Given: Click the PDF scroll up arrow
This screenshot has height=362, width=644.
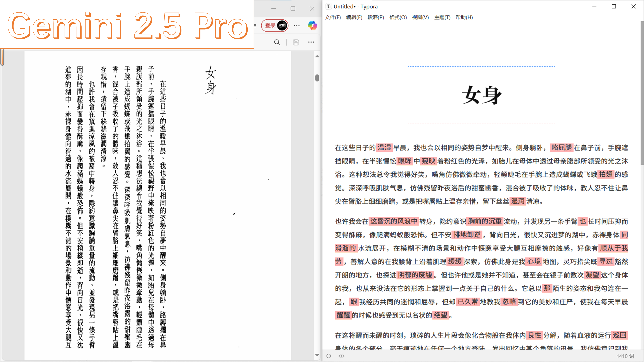Looking at the screenshot, I should (x=317, y=56).
